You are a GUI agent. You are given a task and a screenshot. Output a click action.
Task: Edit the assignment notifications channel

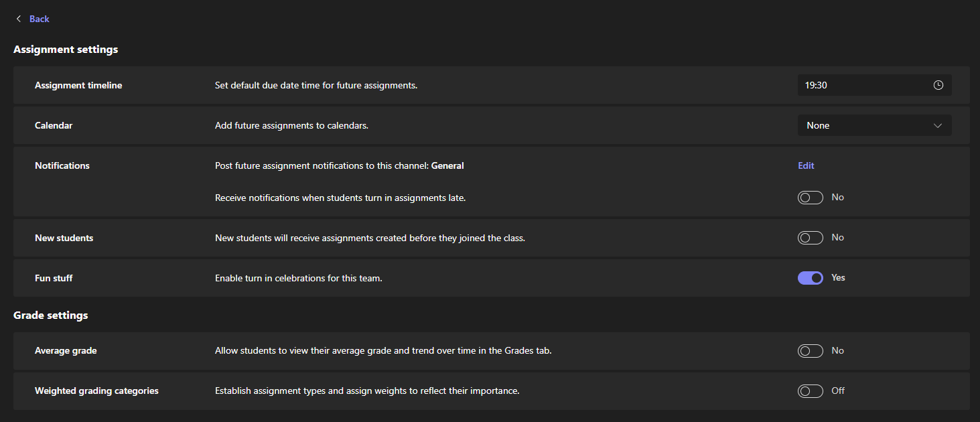click(x=806, y=165)
